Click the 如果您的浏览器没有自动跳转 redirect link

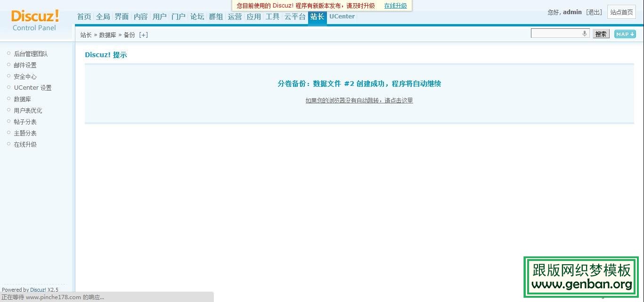click(359, 101)
